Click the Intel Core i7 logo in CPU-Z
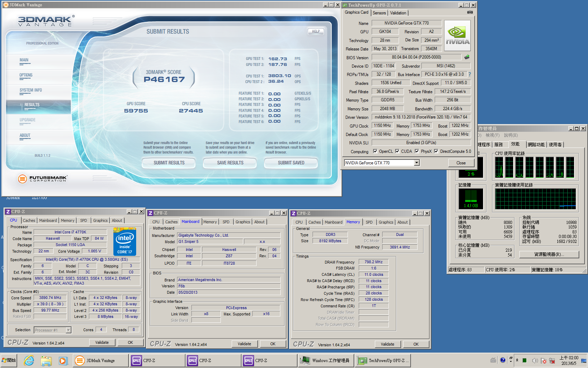This screenshot has width=588, height=368. point(125,241)
